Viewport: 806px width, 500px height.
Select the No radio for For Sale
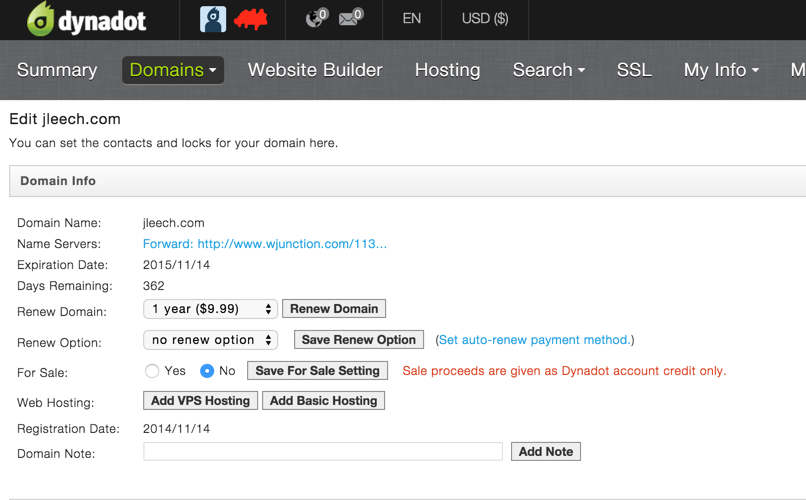tap(207, 371)
